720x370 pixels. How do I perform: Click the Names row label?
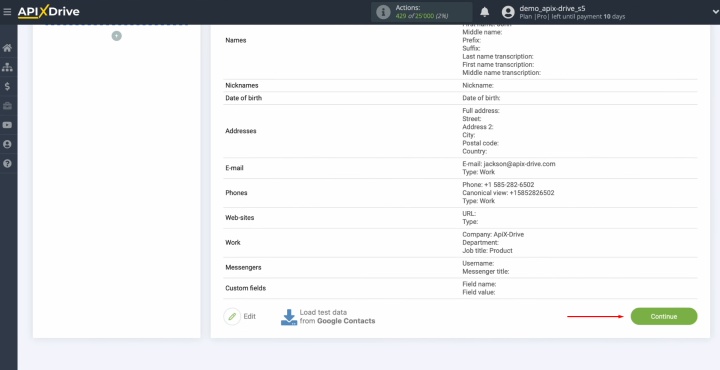click(236, 40)
